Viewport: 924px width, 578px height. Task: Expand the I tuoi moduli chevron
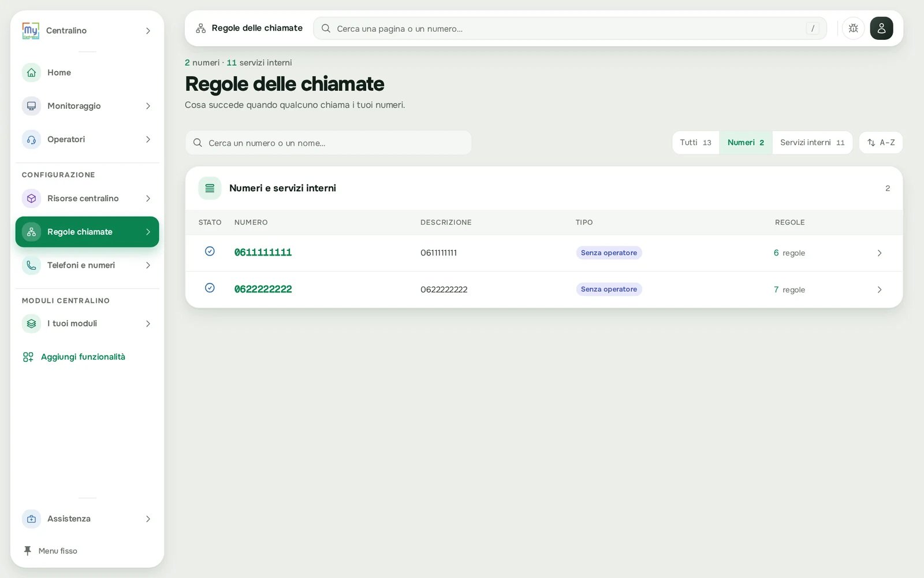[x=148, y=324]
